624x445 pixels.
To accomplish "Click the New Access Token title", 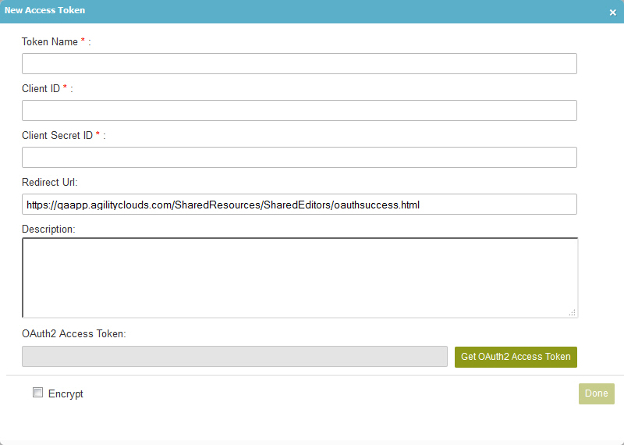I will click(x=45, y=10).
